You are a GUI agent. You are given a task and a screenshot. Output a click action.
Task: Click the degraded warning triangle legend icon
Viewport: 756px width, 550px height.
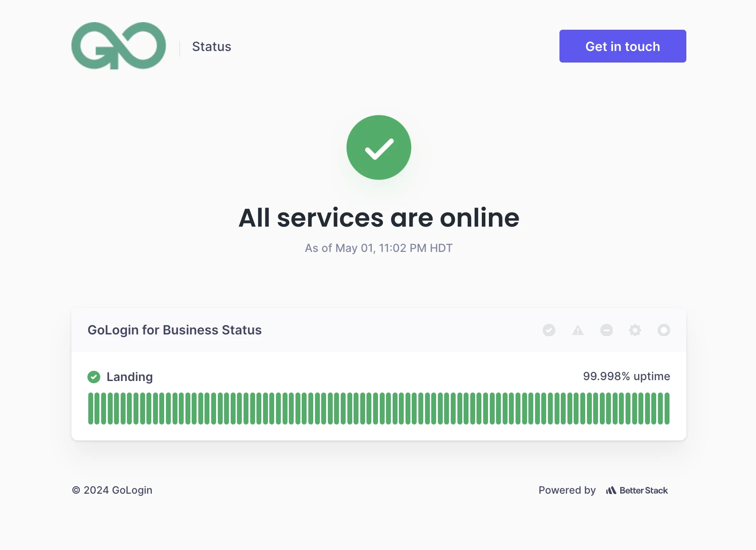click(x=578, y=330)
